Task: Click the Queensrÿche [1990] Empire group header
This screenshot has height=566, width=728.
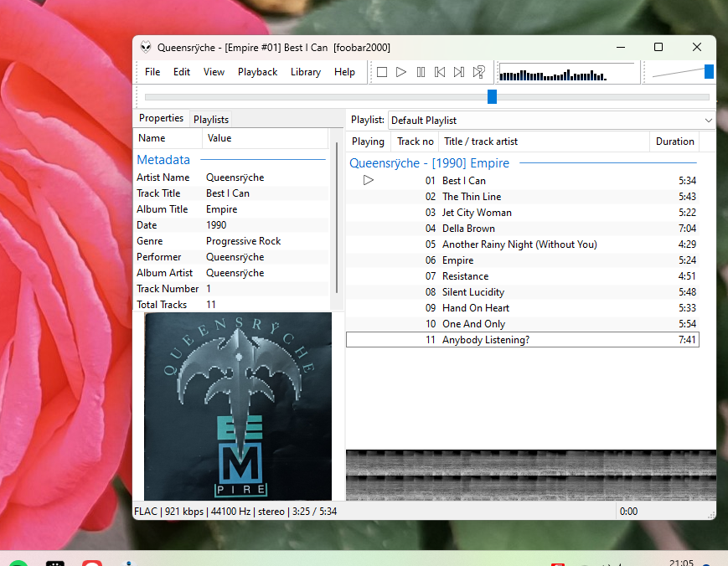Action: pos(429,163)
